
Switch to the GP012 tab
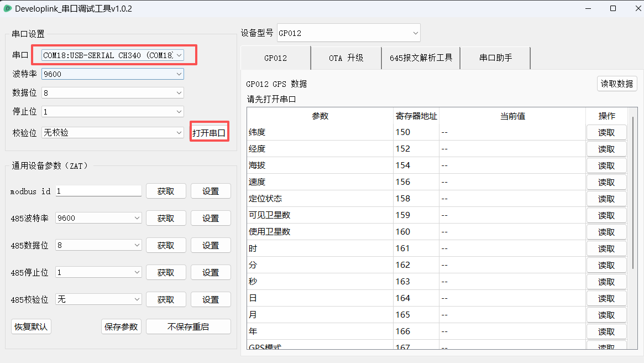tap(276, 58)
